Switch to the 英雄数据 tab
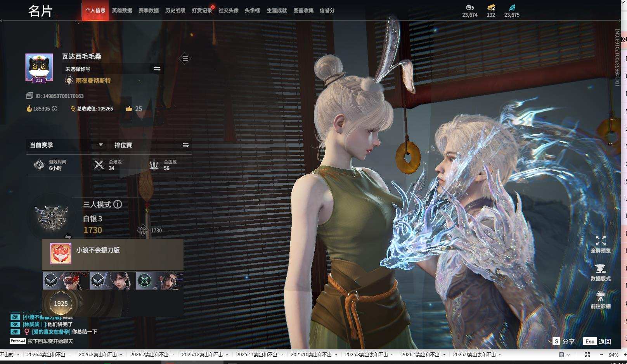627x364 pixels. tap(122, 10)
